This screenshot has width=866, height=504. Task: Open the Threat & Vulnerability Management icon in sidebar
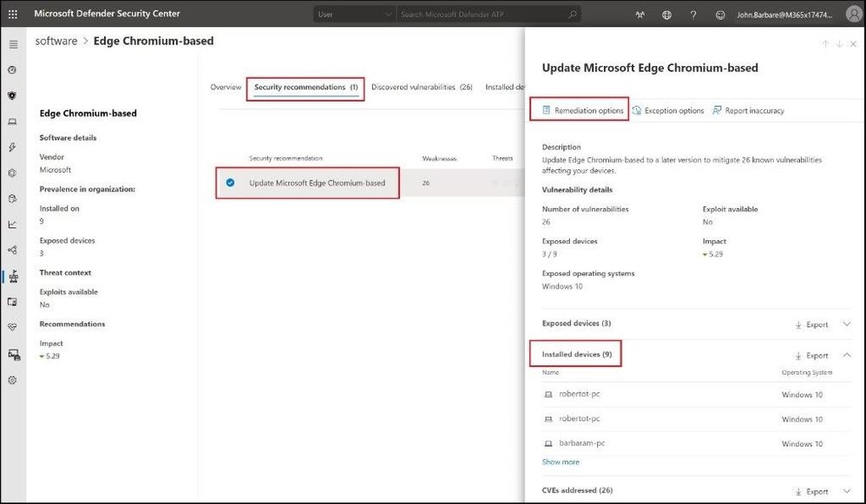point(14,276)
